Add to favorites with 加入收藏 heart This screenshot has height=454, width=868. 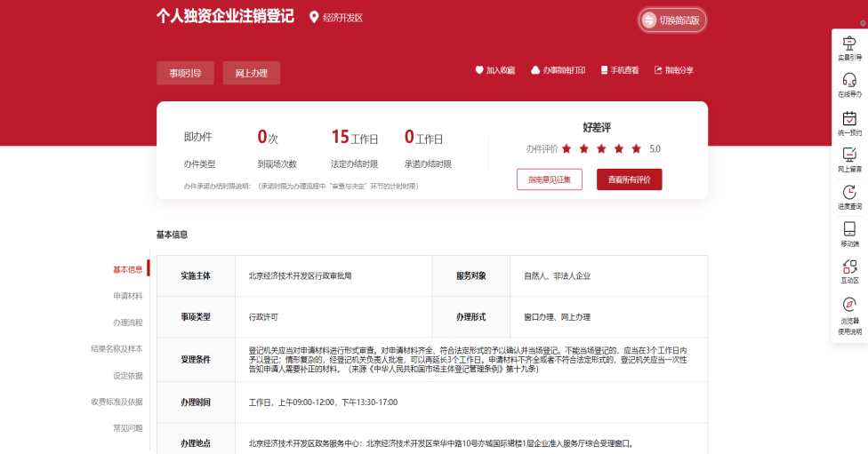tap(494, 70)
